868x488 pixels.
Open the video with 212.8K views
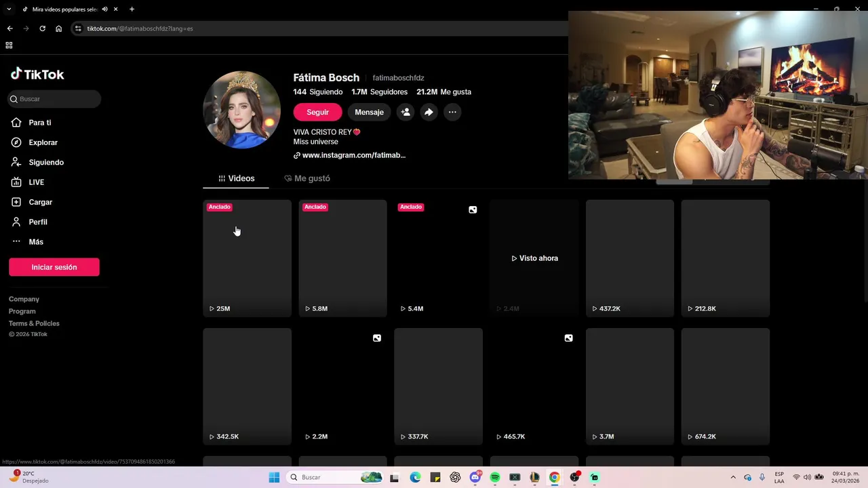[x=726, y=258]
